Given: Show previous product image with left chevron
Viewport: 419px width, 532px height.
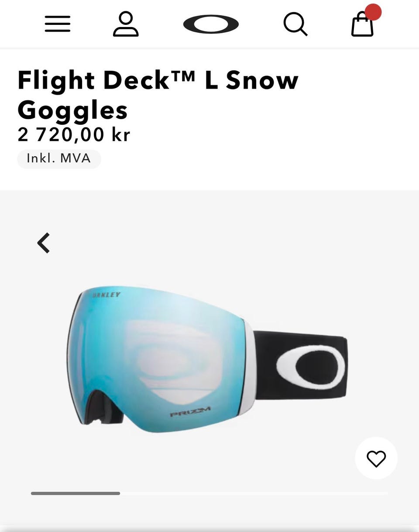Looking at the screenshot, I should pos(44,243).
